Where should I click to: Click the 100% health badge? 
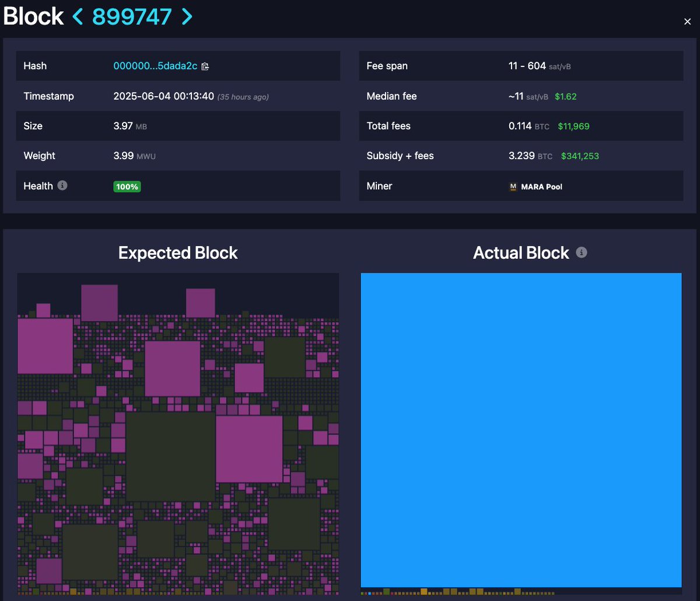point(127,187)
